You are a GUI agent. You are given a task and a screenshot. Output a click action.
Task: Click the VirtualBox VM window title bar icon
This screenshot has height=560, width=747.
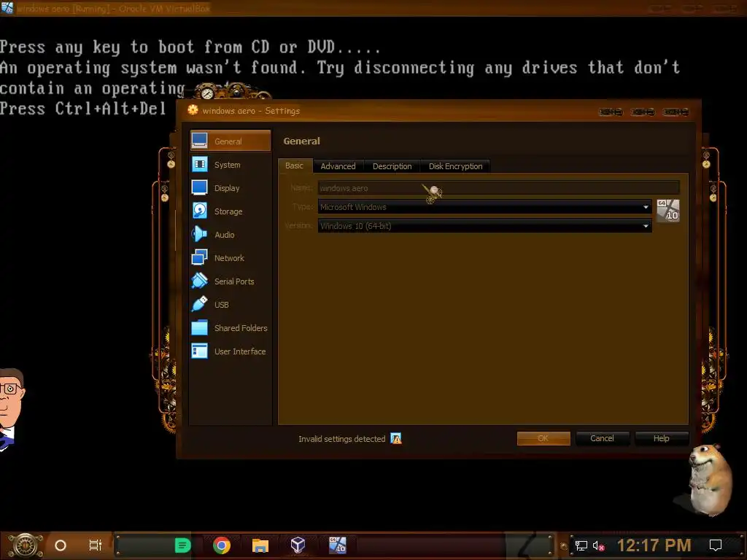7,8
